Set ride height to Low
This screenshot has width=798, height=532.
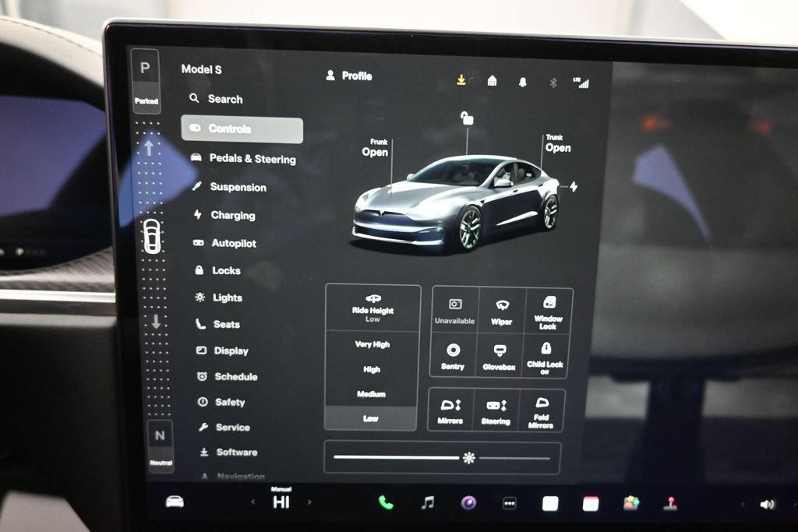[371, 418]
